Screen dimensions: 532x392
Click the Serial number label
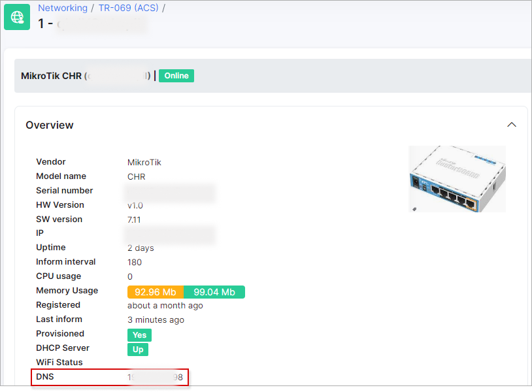click(65, 191)
